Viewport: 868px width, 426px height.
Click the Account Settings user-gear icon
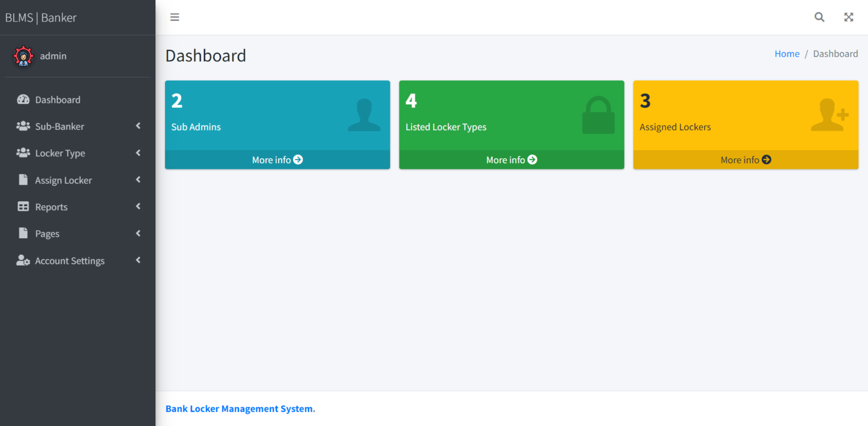tap(23, 260)
